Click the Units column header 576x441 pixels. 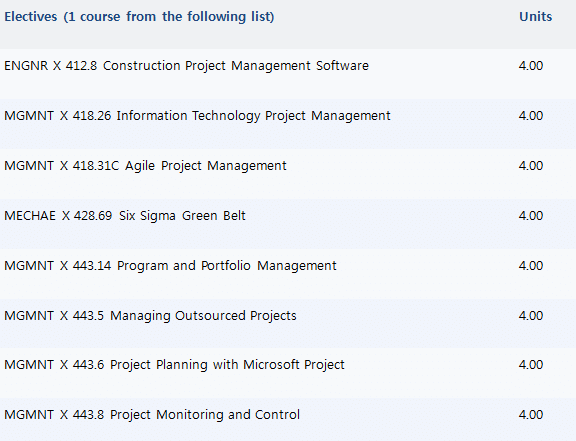pos(535,17)
